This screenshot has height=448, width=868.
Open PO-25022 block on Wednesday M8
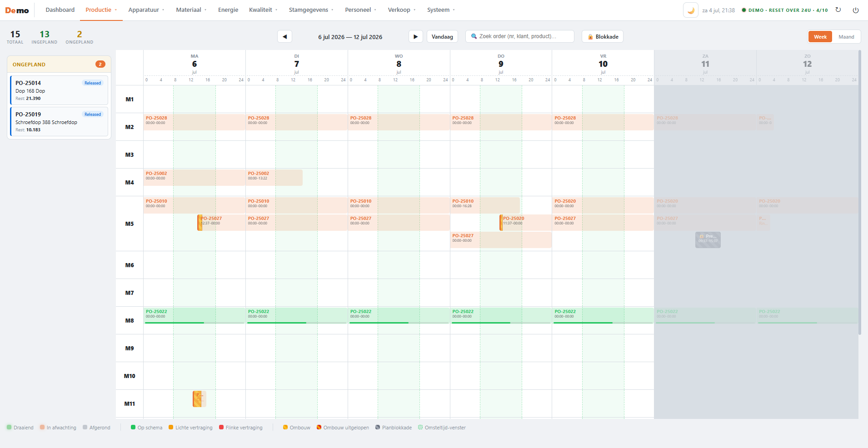coord(399,316)
